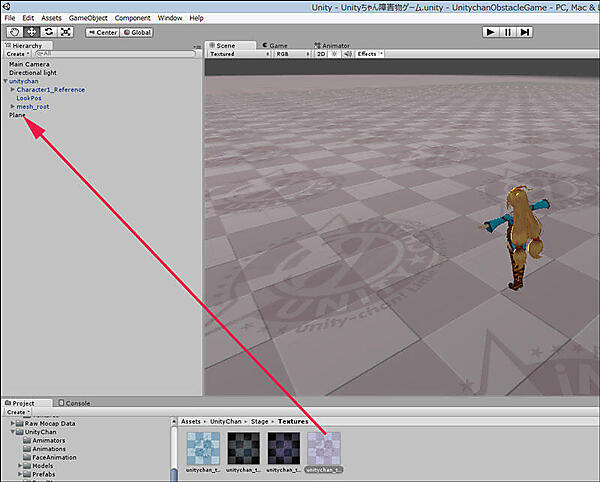Click the Hierarchy Create button

(x=17, y=54)
